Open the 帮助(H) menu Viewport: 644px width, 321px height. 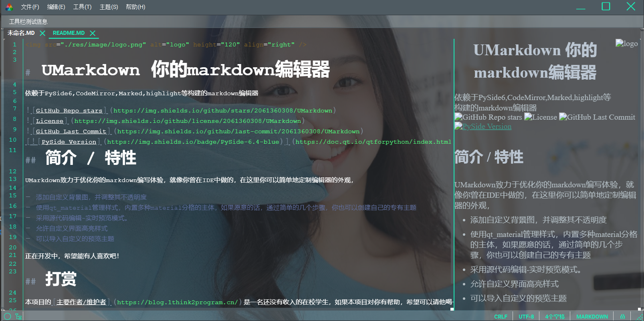[135, 7]
